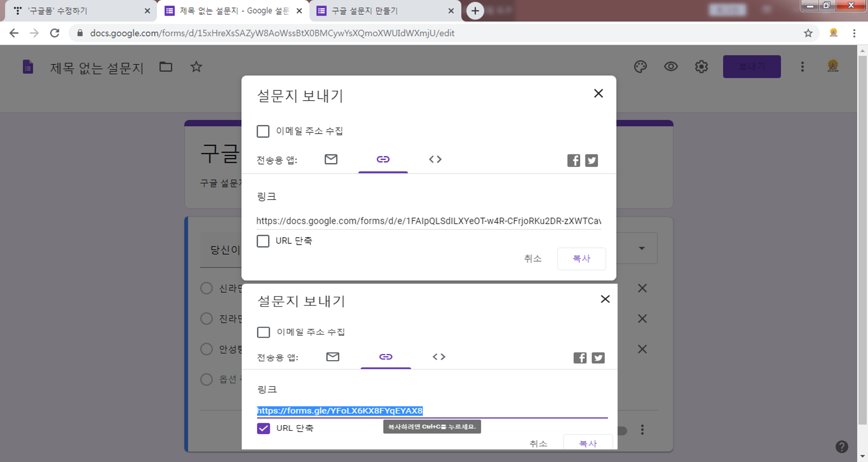Click the Google account avatar in the header
The width and height of the screenshot is (868, 462).
833,66
